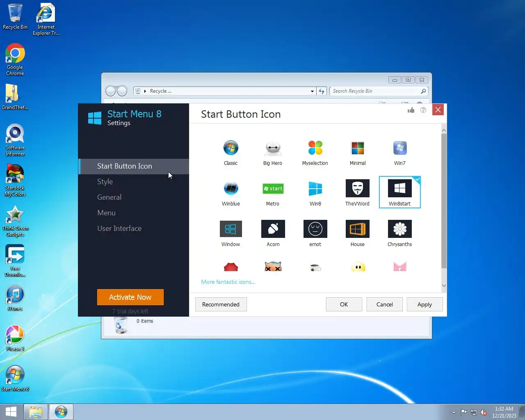Expand the Recycle breadcrumb path arrow

(145, 91)
